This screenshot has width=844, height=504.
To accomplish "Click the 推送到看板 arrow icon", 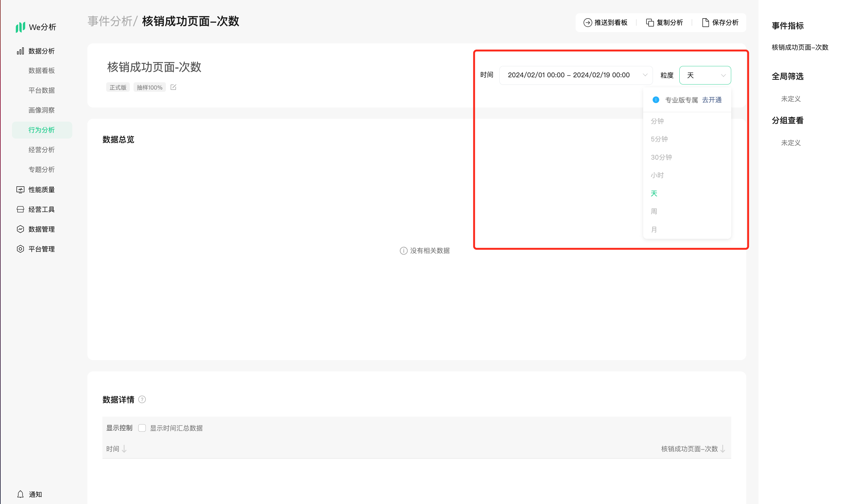I will 587,22.
